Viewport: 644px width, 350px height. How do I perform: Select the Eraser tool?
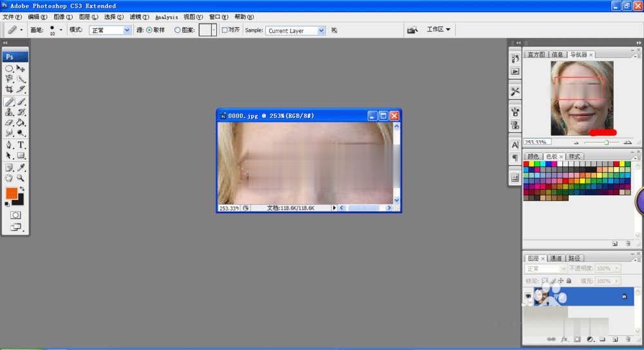9,122
